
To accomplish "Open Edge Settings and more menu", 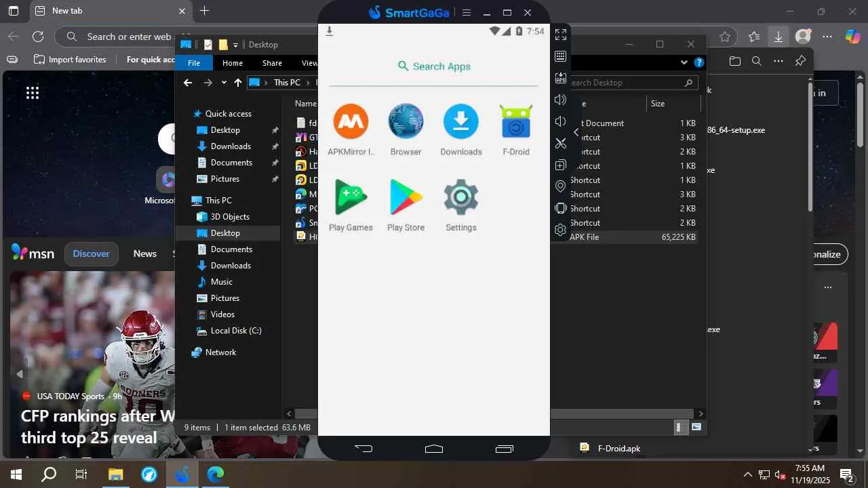I will point(827,37).
